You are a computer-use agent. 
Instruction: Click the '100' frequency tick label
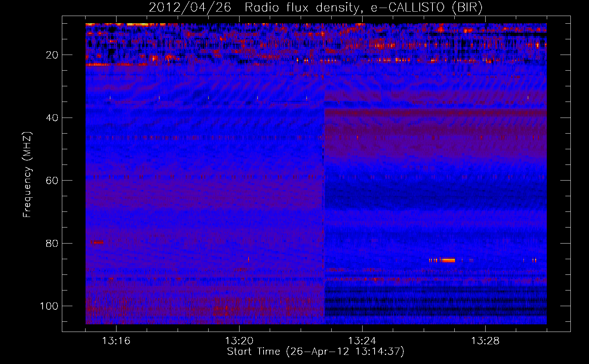49,306
